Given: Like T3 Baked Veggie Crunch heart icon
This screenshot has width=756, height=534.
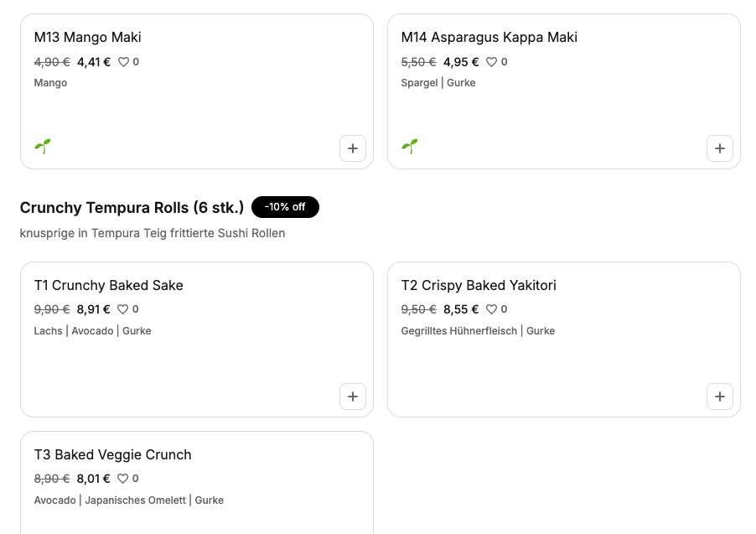Looking at the screenshot, I should tap(123, 479).
